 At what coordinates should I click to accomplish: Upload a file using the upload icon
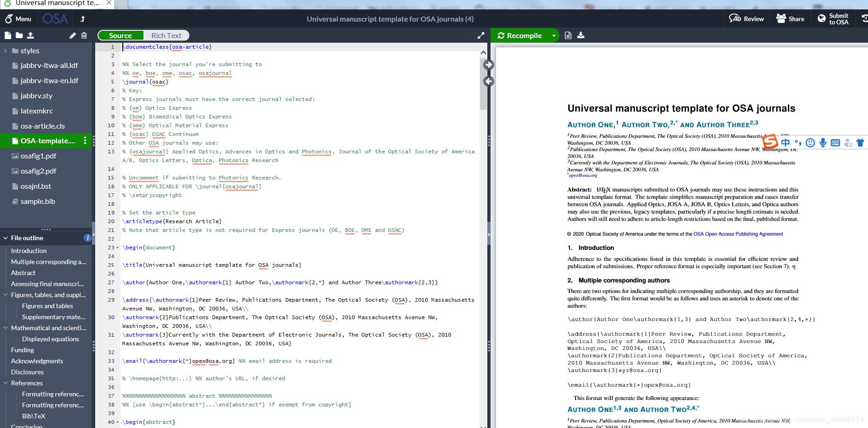click(x=30, y=35)
